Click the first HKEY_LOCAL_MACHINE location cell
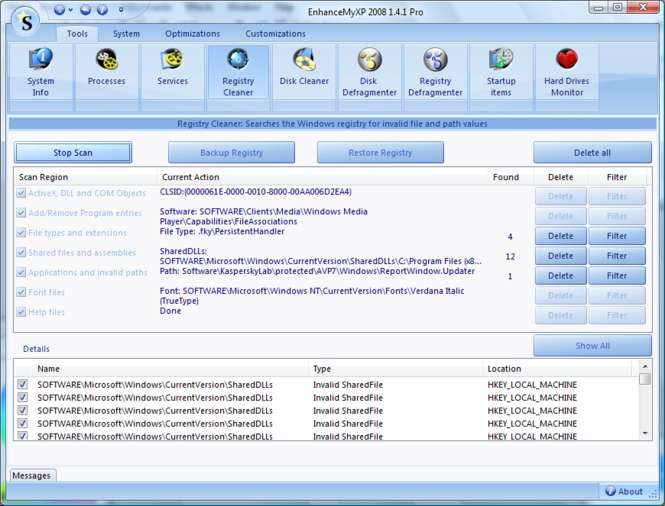Screen dimensions: 665x506 pos(532,385)
